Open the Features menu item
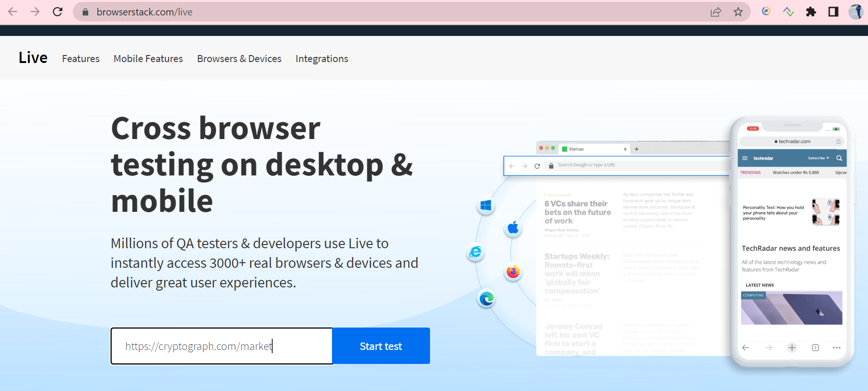The width and height of the screenshot is (868, 391). [81, 59]
